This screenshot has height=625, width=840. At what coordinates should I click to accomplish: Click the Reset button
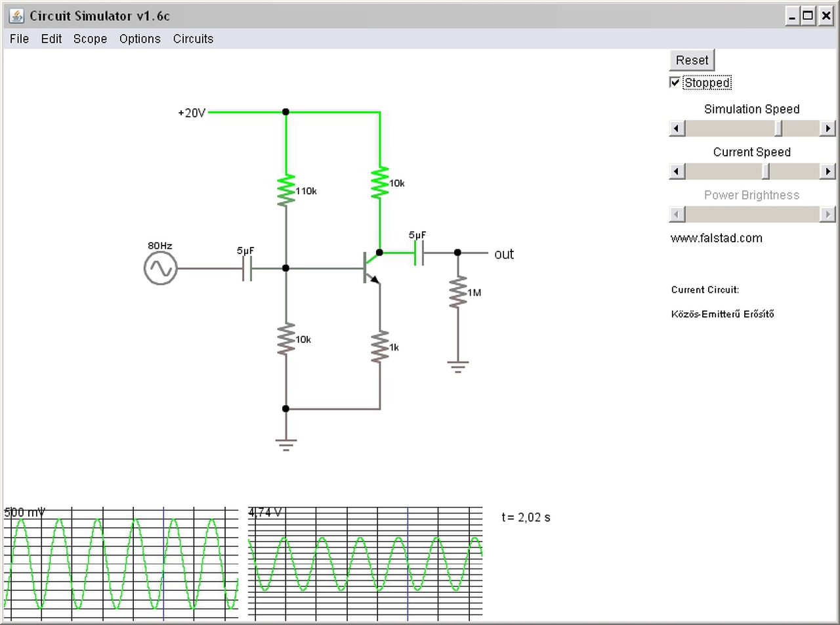point(692,60)
